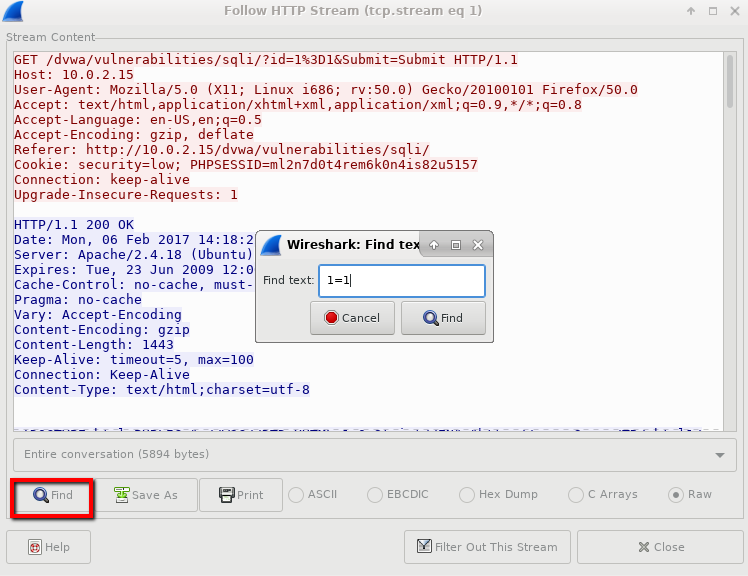Click the Print button

(241, 495)
